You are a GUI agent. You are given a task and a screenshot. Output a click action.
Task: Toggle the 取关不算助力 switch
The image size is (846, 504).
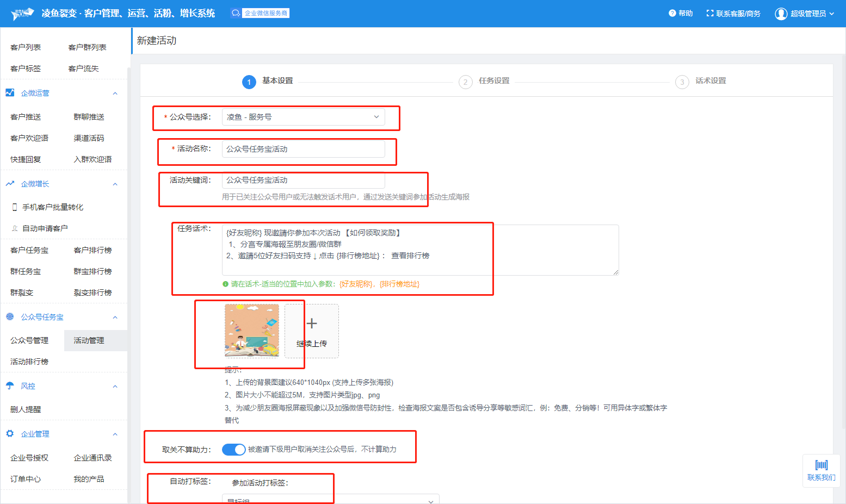point(234,450)
